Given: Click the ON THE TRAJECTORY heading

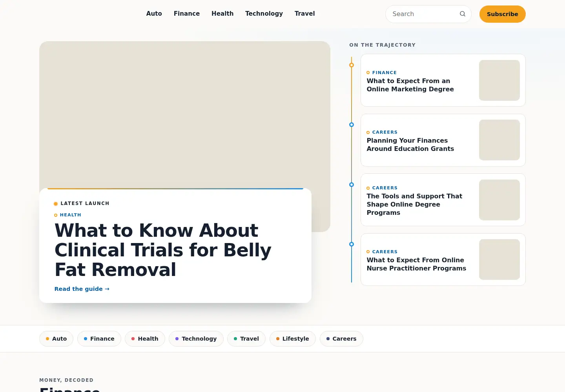Looking at the screenshot, I should tap(383, 45).
